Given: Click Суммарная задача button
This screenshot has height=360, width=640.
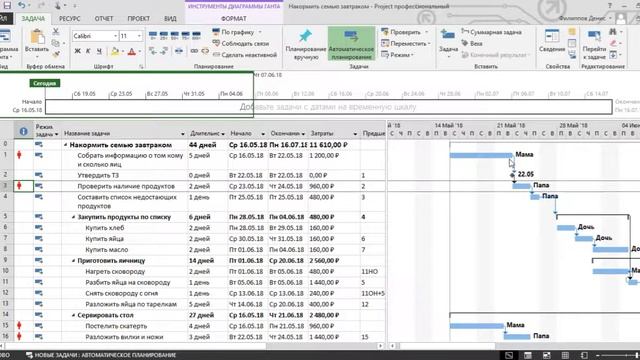Looking at the screenshot, I should click(491, 32).
